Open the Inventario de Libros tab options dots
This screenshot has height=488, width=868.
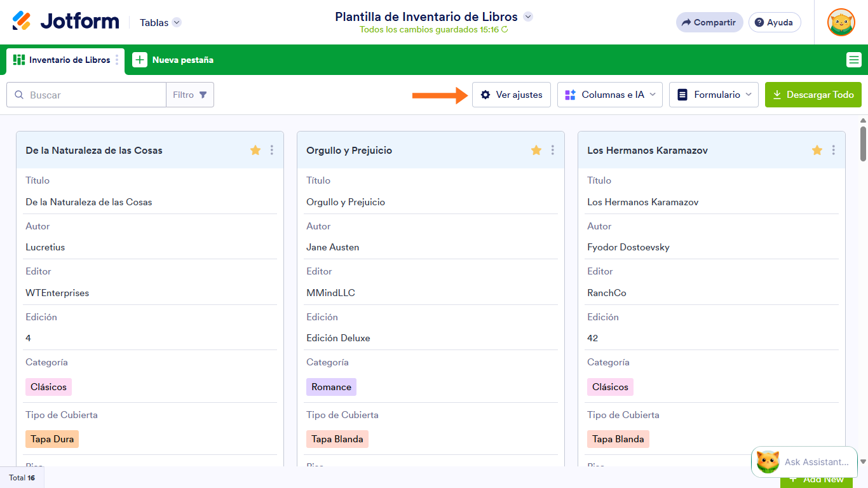coord(117,60)
